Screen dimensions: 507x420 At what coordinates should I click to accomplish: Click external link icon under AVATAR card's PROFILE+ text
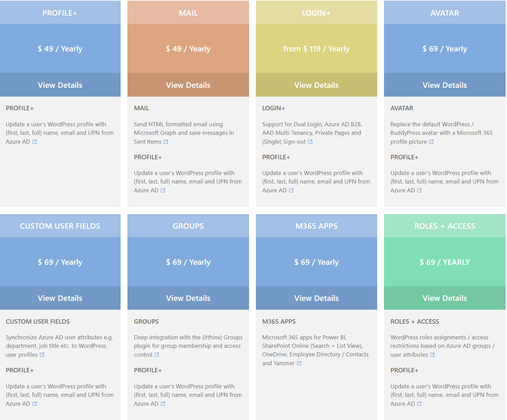419,191
